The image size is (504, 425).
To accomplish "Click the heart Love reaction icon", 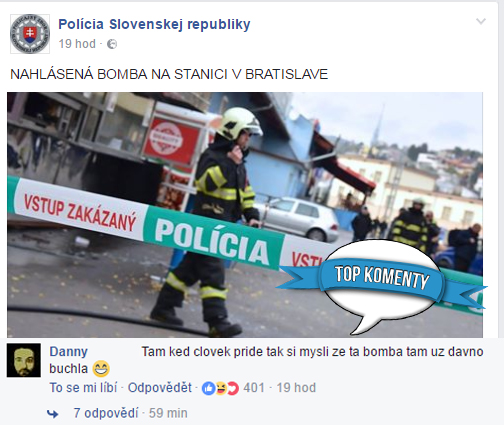I will (x=233, y=388).
